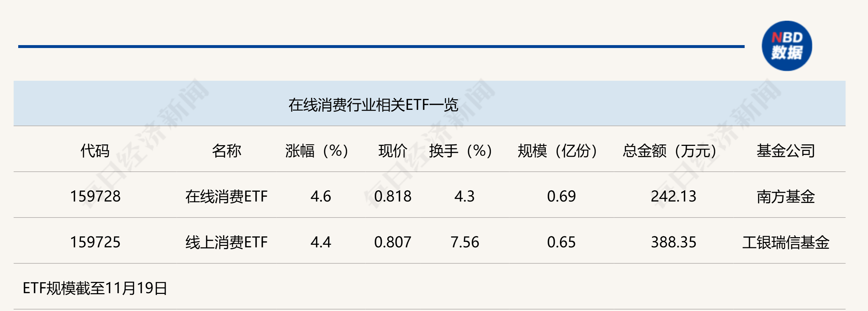Viewport: 868px width, 311px height.
Task: Click the 现价 column header
Action: pyautogui.click(x=392, y=151)
